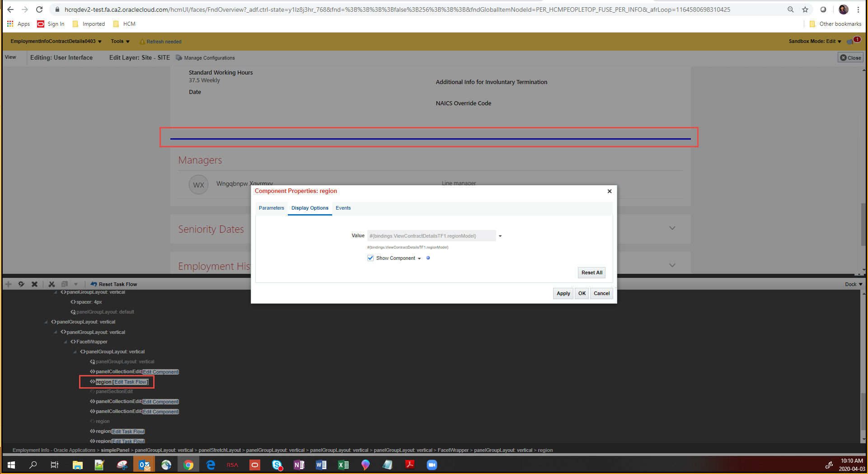
Task: Close the Component Properties dialog with X
Action: pos(610,191)
